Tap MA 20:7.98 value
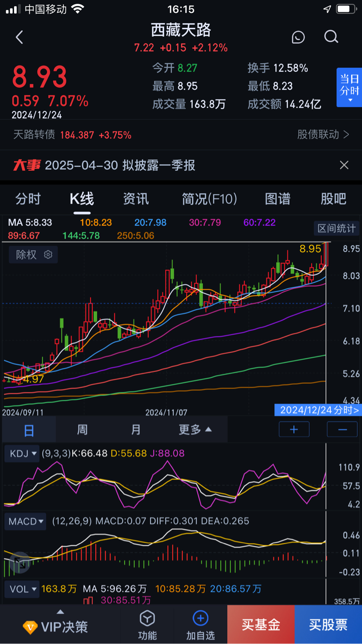The width and height of the screenshot is (362, 644). (150, 223)
